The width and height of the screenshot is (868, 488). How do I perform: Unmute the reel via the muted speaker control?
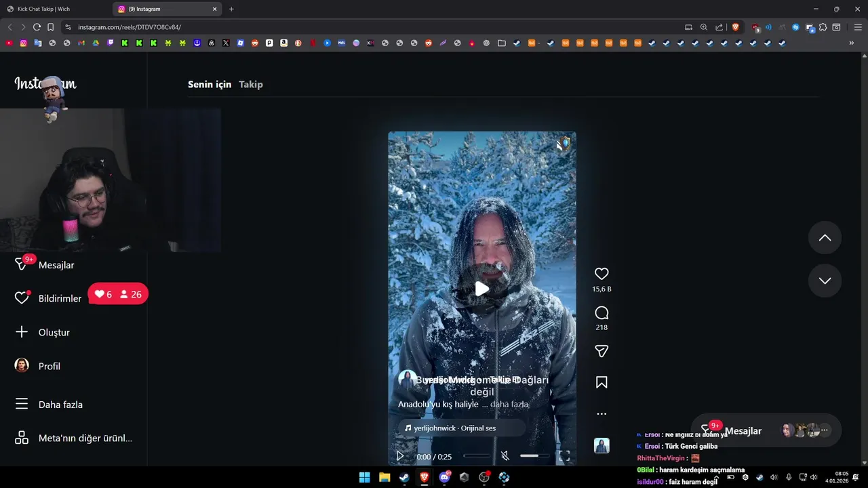coord(505,456)
